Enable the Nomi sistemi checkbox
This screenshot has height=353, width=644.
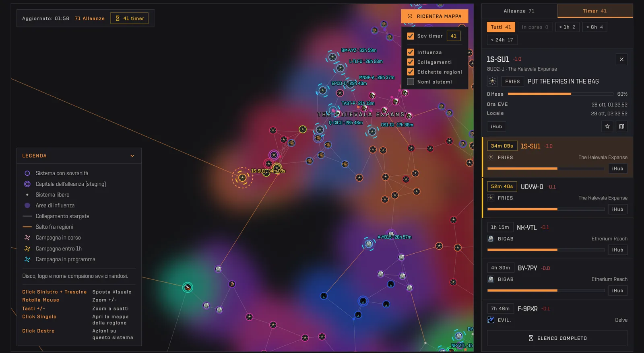tap(411, 82)
